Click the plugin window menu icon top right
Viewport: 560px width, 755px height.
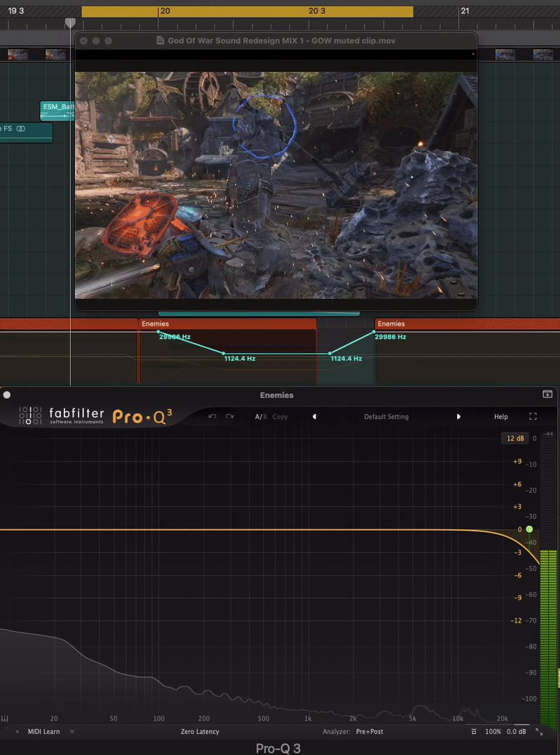547,394
